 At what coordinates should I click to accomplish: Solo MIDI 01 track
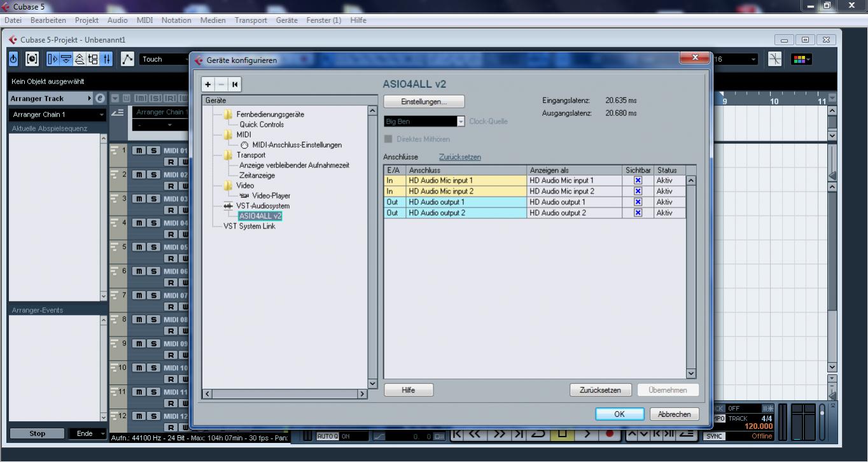(153, 150)
